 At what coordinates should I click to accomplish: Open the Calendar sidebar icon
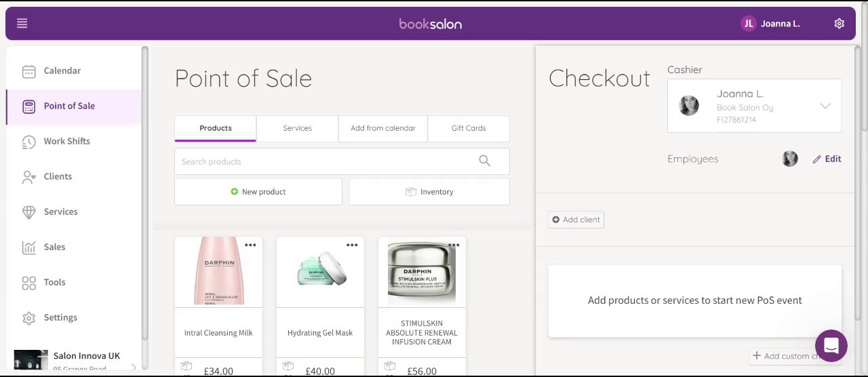pyautogui.click(x=28, y=71)
